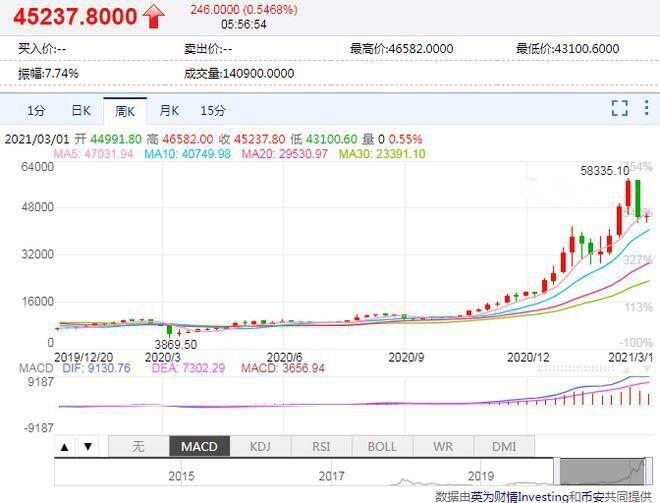Click the 58335.10 peak candlestick
The height and width of the screenshot is (503, 660).
628,198
